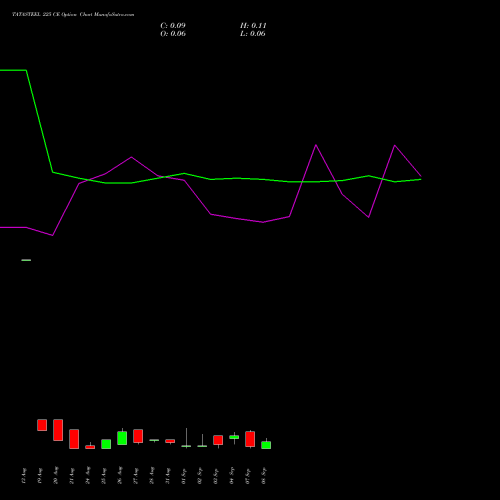Select the 31 Aug date label
The height and width of the screenshot is (500, 500).
coord(168,476)
